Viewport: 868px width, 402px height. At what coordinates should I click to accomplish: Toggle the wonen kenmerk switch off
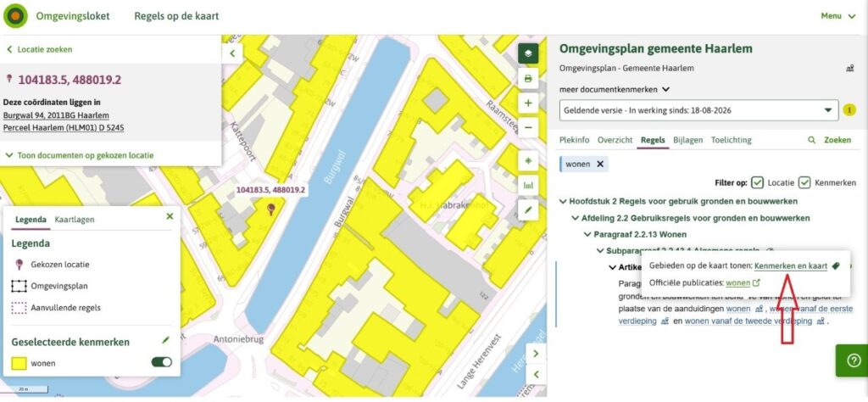162,362
